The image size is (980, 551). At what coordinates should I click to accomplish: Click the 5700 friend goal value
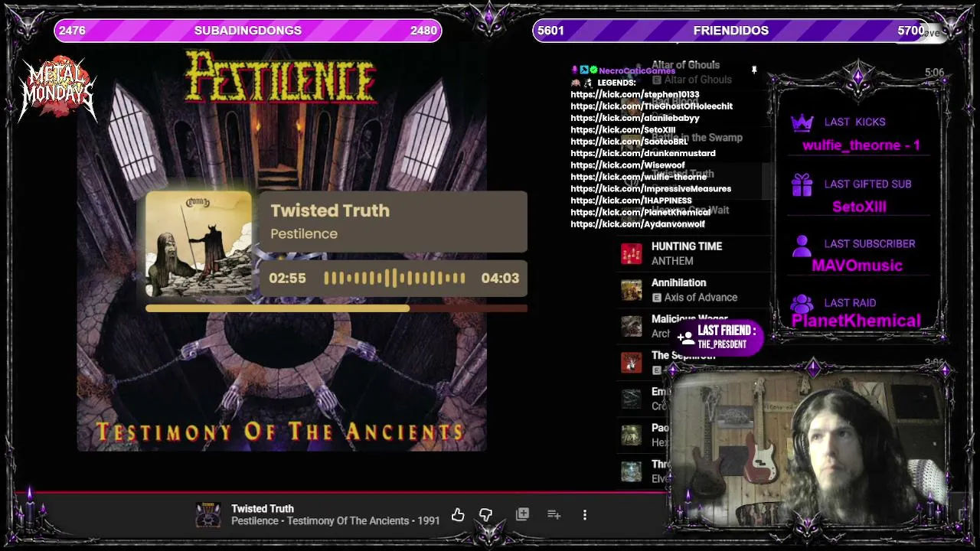point(911,31)
